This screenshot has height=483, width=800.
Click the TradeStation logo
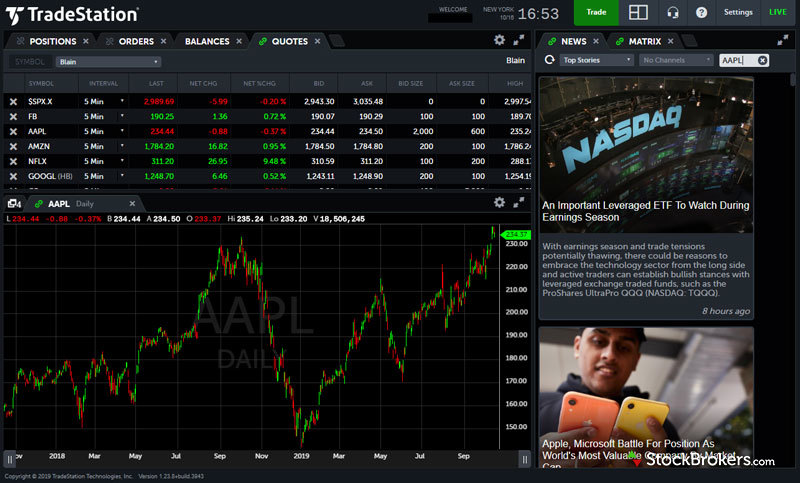tap(72, 14)
